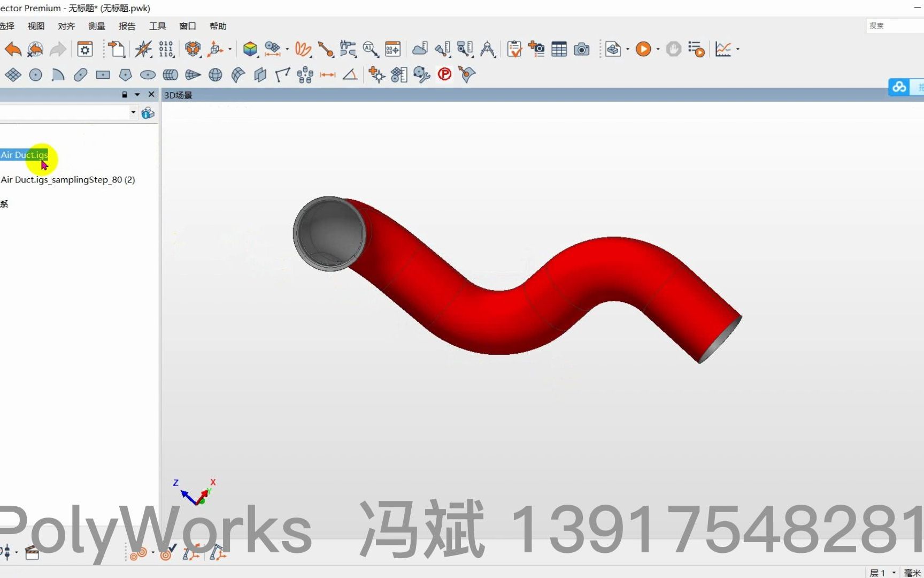924x578 pixels.
Task: Click the orange distance dimension icon
Action: click(x=328, y=75)
